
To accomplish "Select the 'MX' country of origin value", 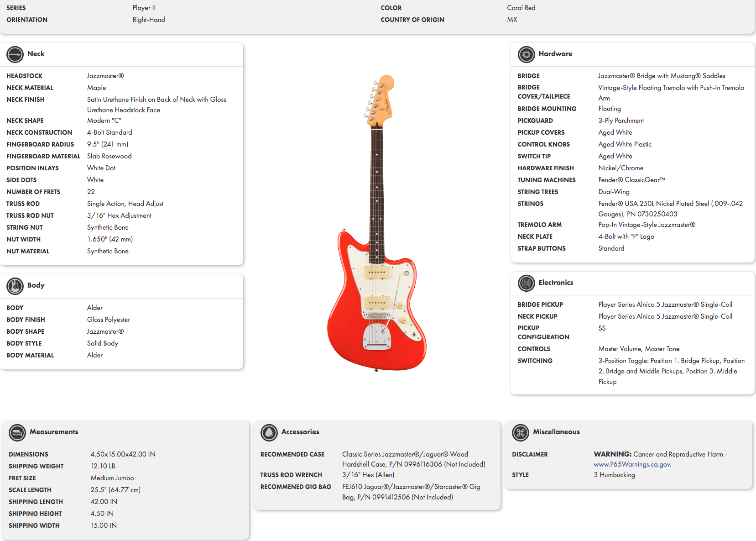I will (512, 20).
